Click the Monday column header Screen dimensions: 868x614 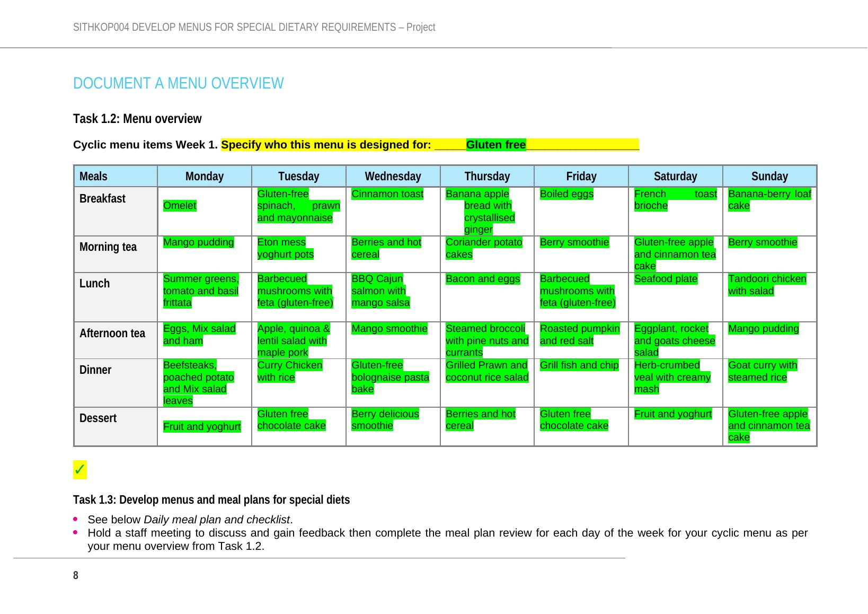pos(204,176)
